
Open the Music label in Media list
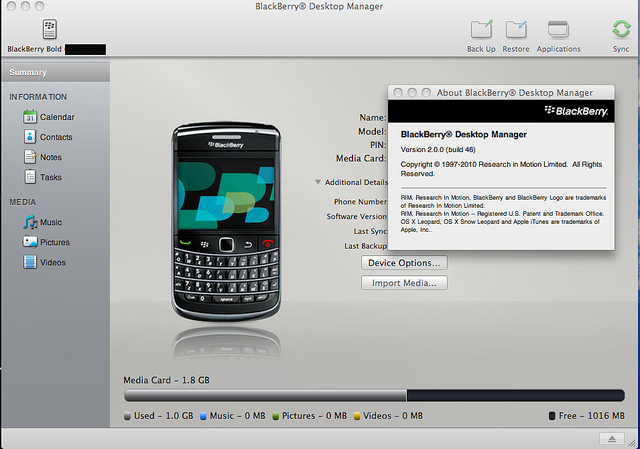click(51, 222)
